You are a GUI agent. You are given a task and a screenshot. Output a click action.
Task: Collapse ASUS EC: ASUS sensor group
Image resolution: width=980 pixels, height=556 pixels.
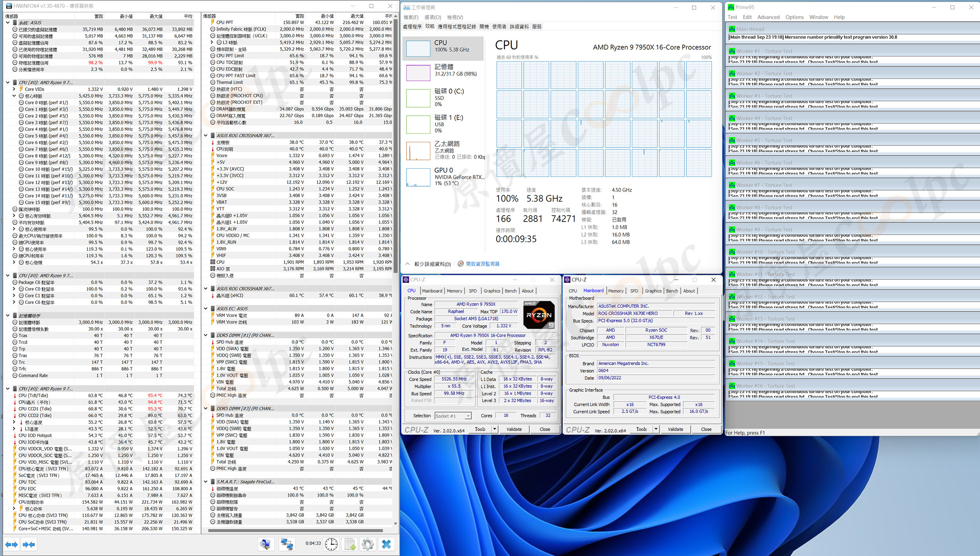[x=206, y=309]
